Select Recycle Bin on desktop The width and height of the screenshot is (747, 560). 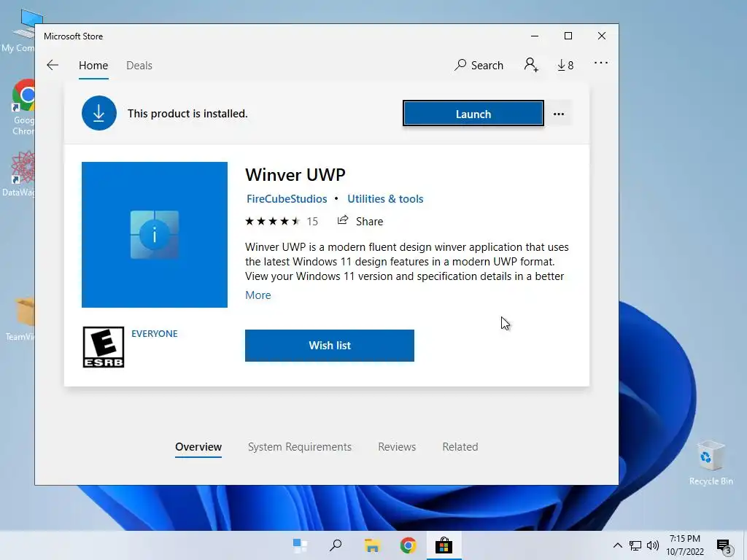click(711, 463)
